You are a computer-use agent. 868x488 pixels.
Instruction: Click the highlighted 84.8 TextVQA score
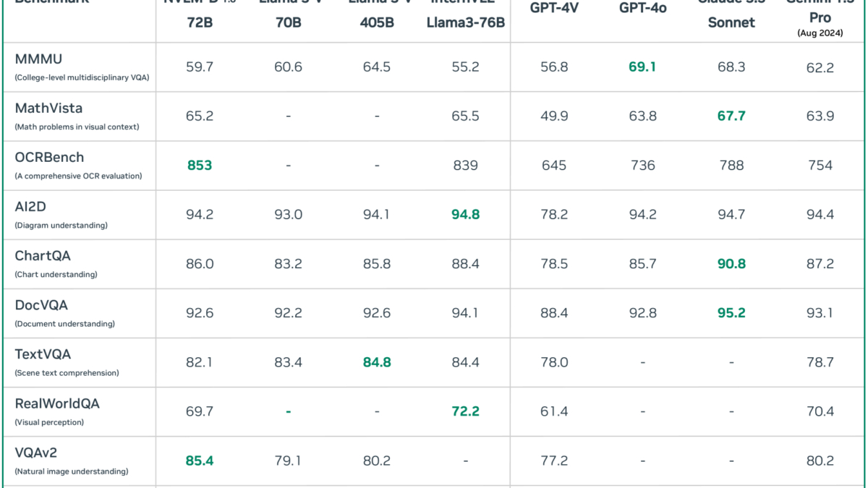coord(377,362)
